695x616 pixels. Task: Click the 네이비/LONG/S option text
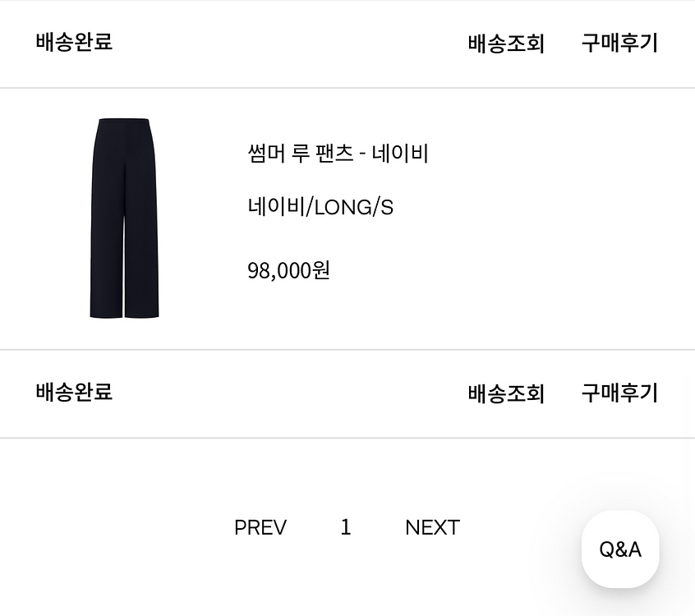point(320,207)
